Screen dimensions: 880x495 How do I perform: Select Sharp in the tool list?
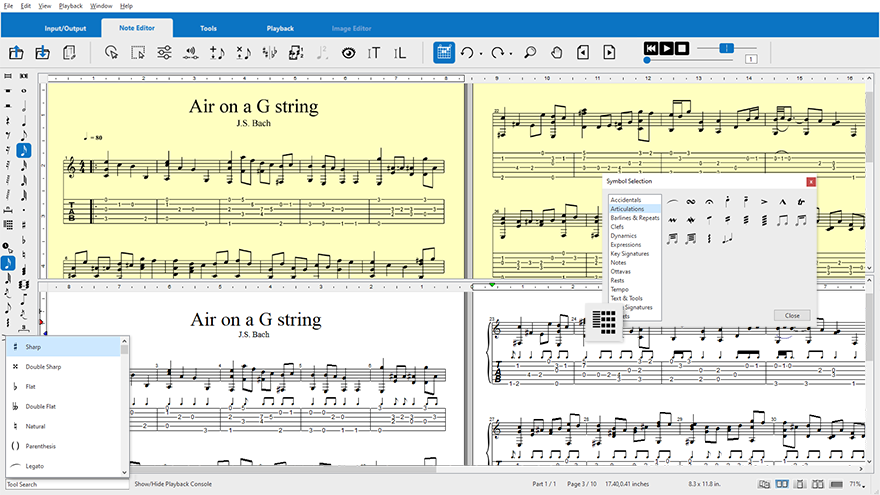pyautogui.click(x=63, y=347)
